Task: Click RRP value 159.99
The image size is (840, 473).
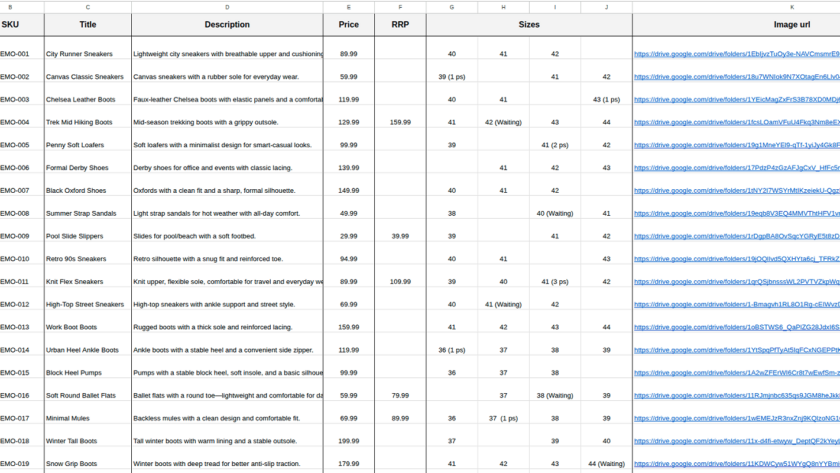Action: click(x=400, y=122)
